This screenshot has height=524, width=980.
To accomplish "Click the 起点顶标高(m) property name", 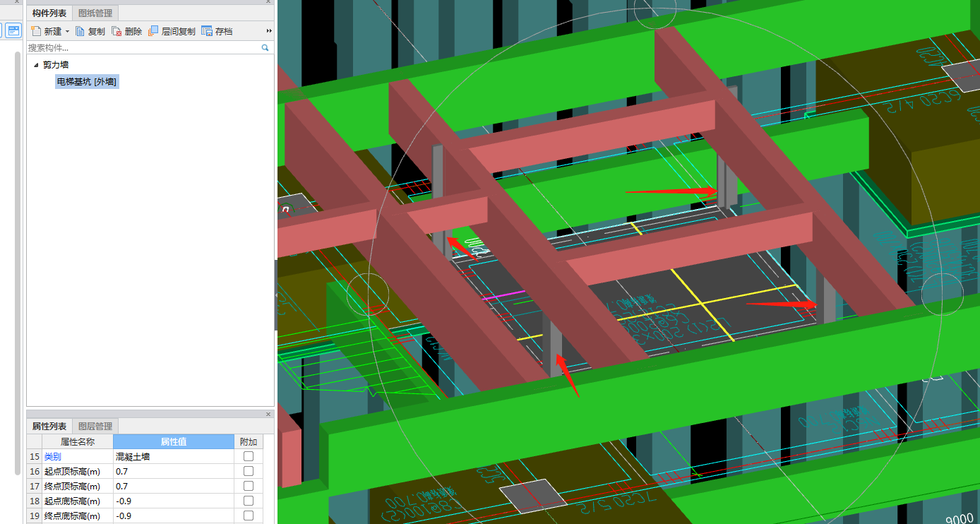I will [72, 472].
